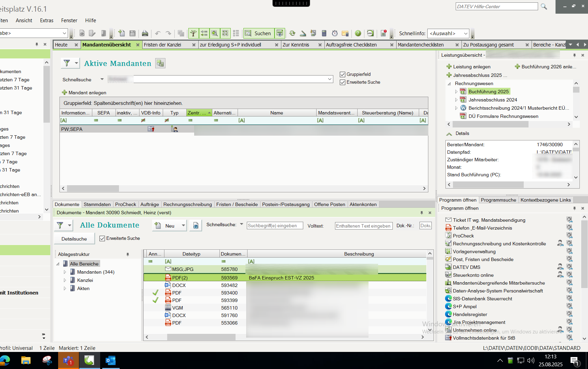Open the LEX info icon in toolbar
The width and height of the screenshot is (588, 369).
click(x=370, y=33)
